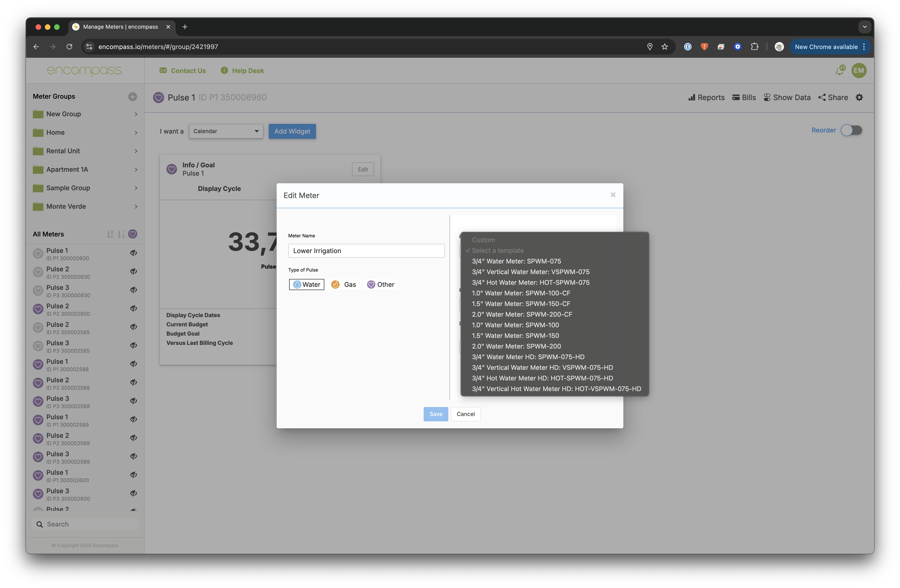Hide Pulse 1 ID P1 300000930 visibility
The image size is (900, 588).
tap(134, 253)
